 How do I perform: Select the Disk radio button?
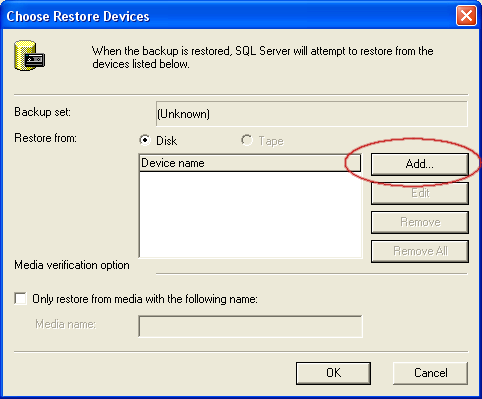pyautogui.click(x=145, y=140)
